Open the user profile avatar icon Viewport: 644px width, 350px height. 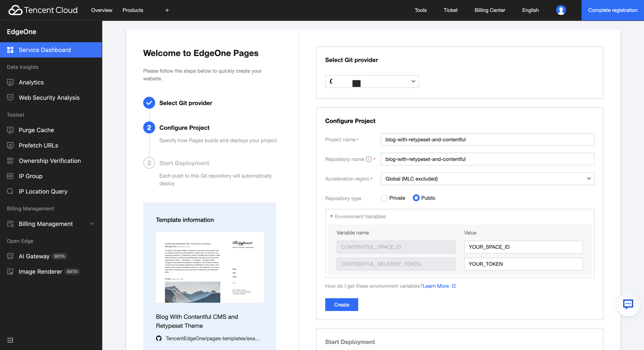click(561, 10)
